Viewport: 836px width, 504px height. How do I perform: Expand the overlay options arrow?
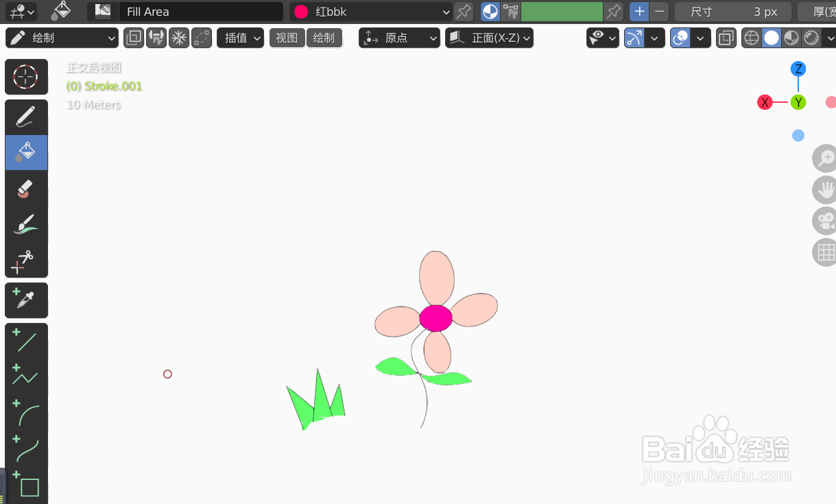(700, 38)
